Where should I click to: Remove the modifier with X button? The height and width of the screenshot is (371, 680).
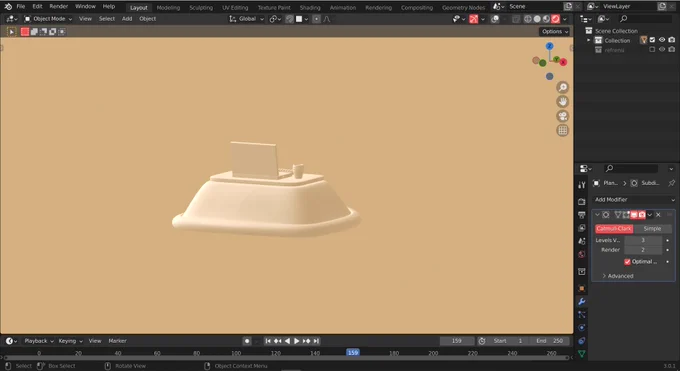click(658, 215)
